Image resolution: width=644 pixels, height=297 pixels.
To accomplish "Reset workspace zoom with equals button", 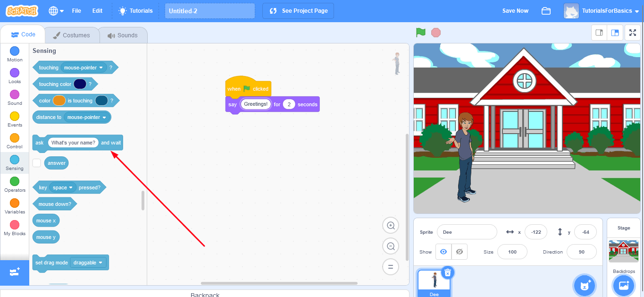I will pos(391,267).
